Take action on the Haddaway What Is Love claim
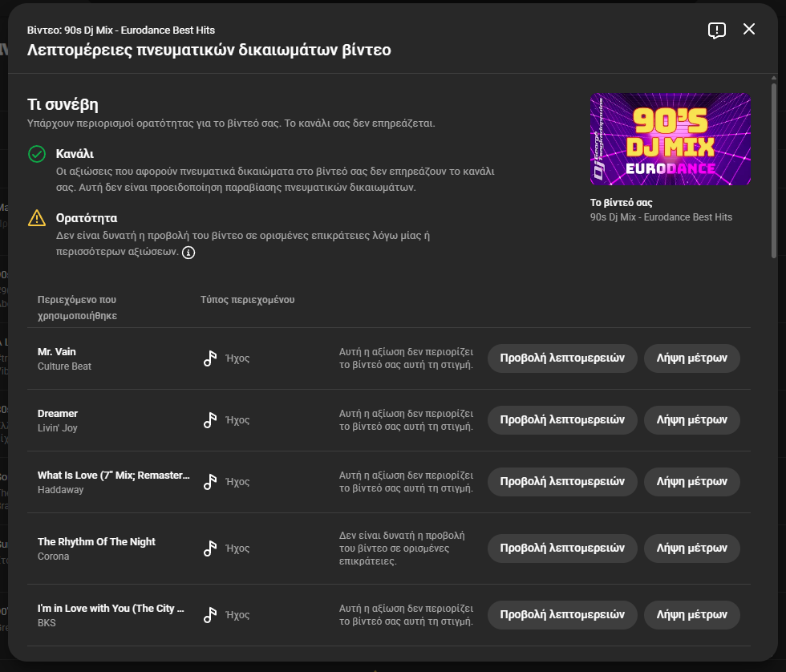 [691, 482]
